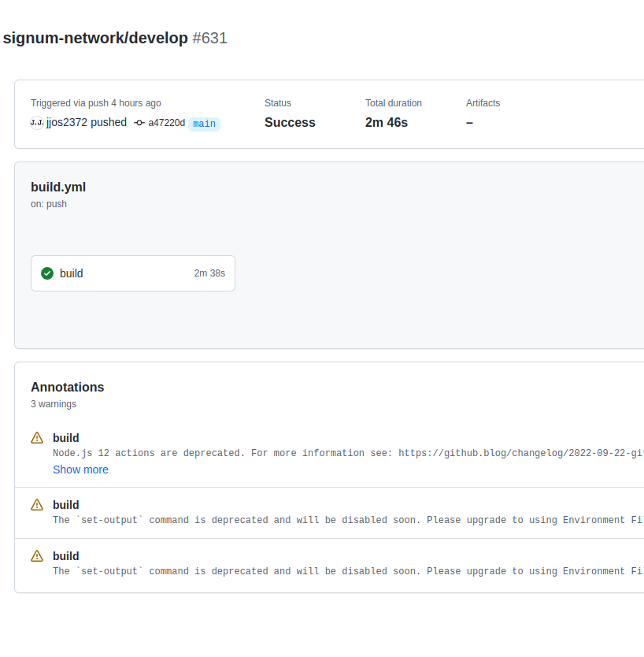644x657 pixels.
Task: Click 'Triggered via push 4 hours ago'
Action: (96, 103)
